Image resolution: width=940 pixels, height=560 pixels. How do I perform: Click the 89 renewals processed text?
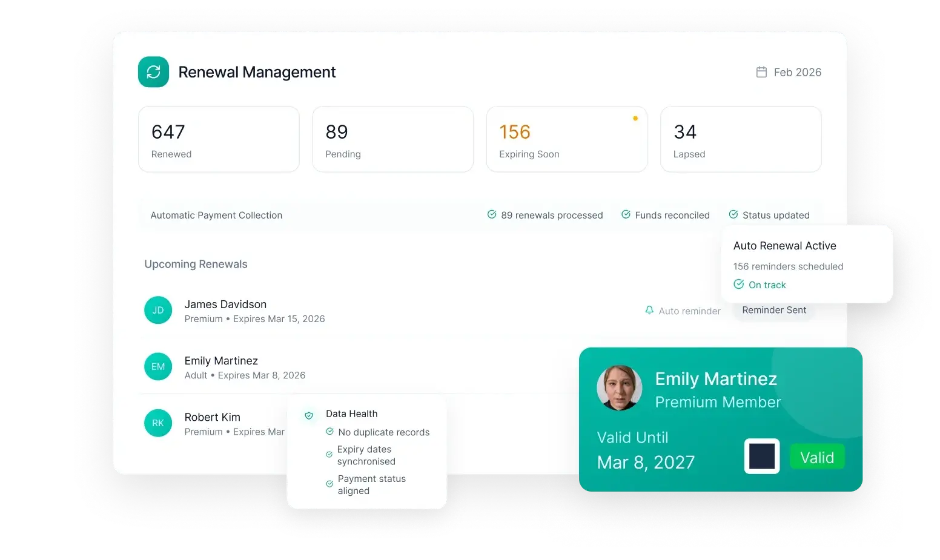[x=552, y=215]
